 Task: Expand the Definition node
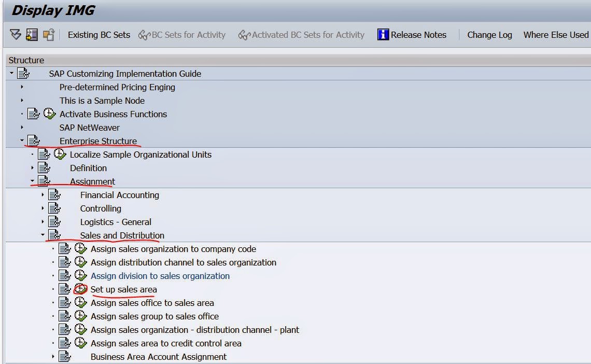tap(33, 167)
